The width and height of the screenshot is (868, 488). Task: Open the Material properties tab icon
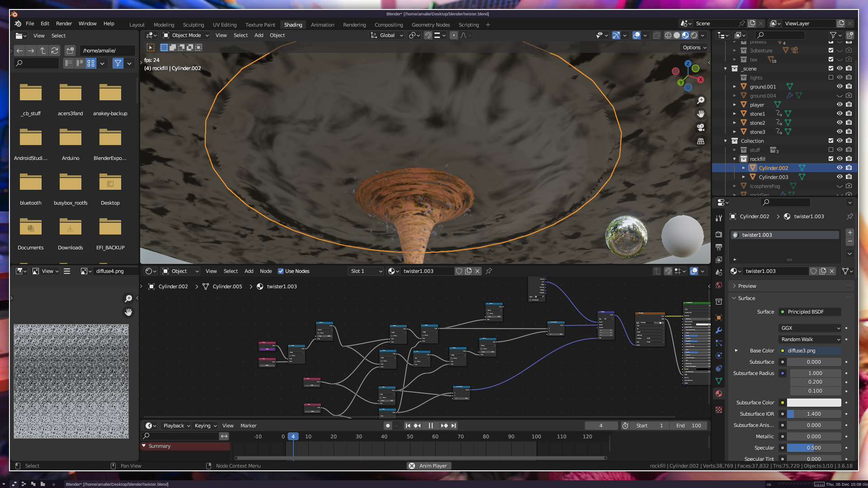(x=719, y=394)
